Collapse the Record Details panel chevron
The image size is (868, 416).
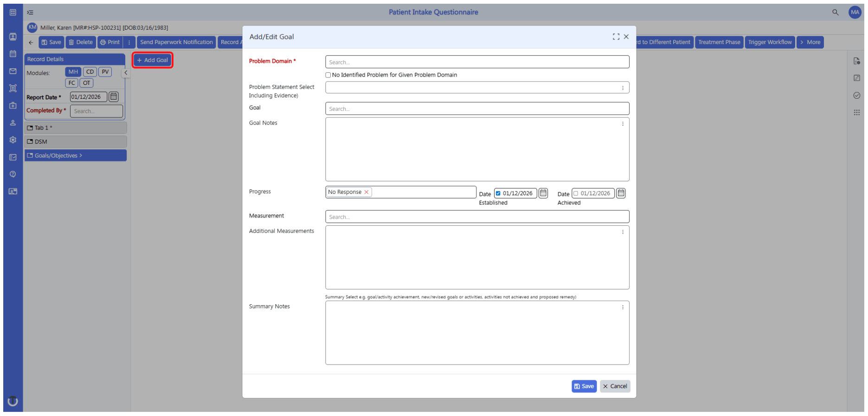click(126, 73)
